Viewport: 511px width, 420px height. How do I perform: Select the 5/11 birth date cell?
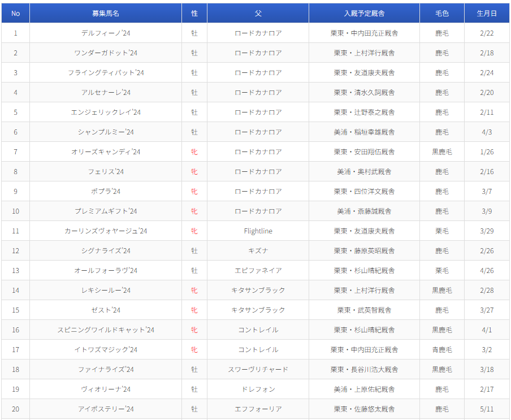(x=487, y=409)
